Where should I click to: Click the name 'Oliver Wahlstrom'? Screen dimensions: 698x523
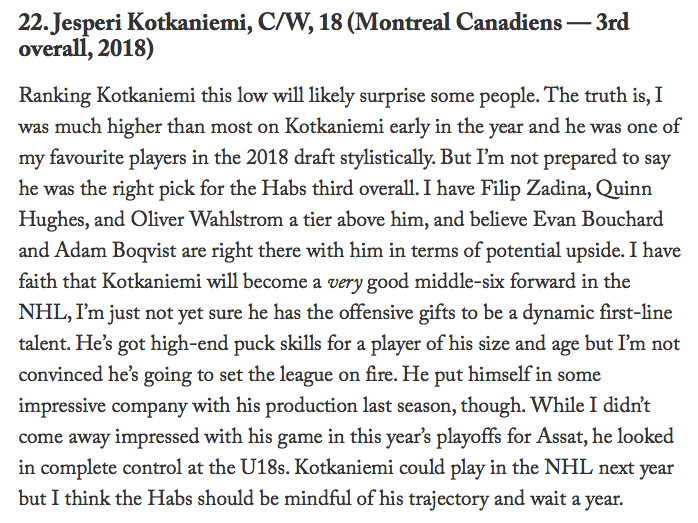tap(207, 219)
